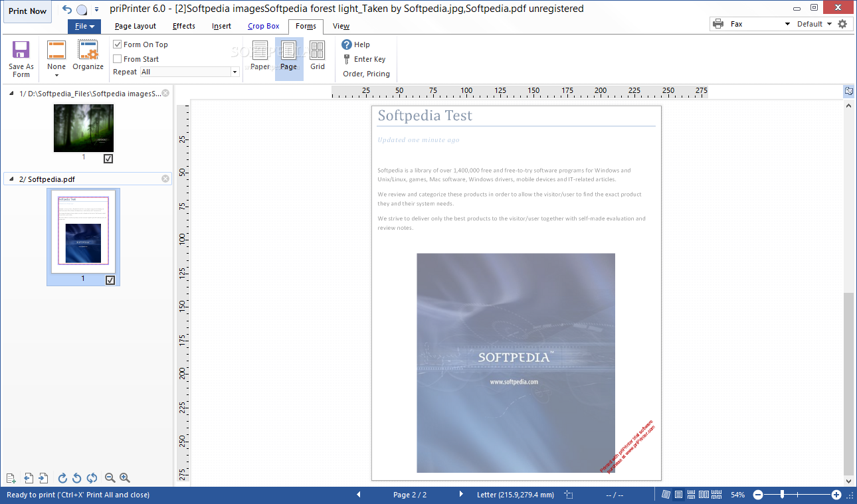Click the 54% zoom level
This screenshot has height=504, width=857.
pos(738,495)
